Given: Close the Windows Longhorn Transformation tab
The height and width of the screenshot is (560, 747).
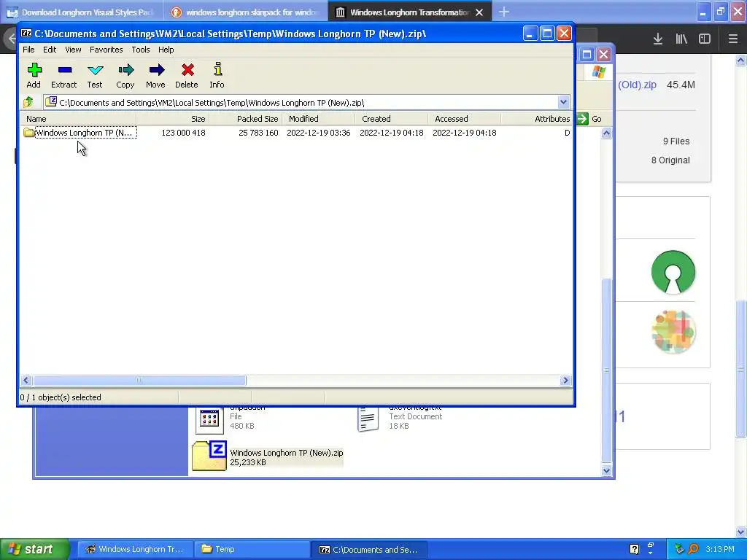Looking at the screenshot, I should 479,12.
